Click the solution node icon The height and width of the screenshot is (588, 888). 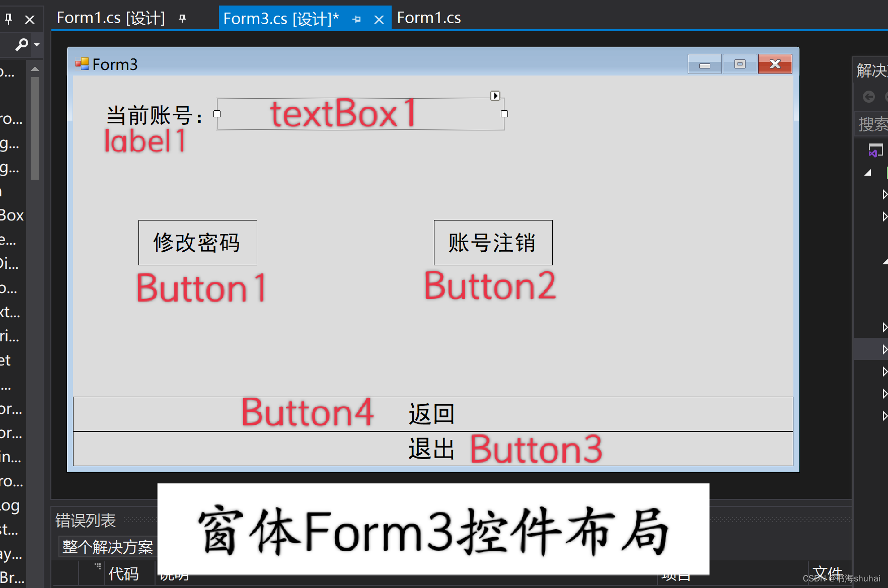coord(875,150)
